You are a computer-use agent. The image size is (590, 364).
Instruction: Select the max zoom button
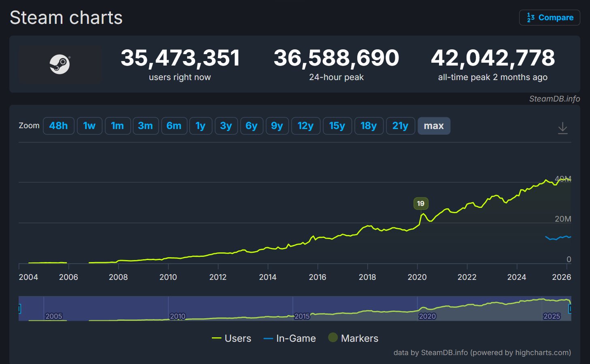click(434, 126)
